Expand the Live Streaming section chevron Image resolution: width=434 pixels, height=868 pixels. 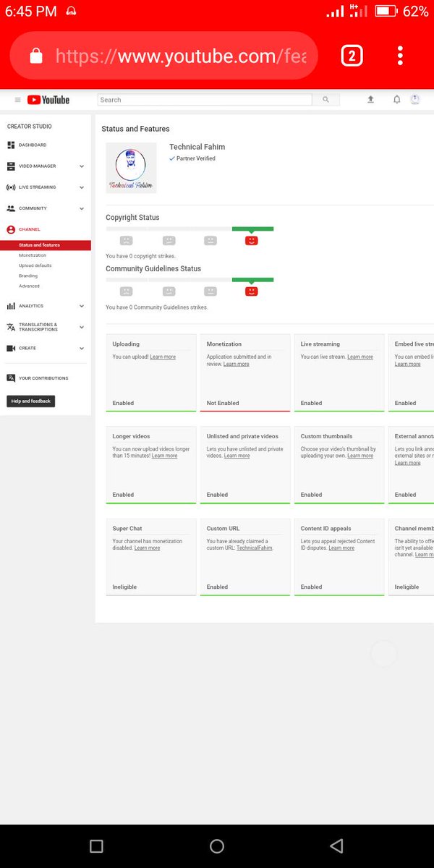tap(82, 187)
